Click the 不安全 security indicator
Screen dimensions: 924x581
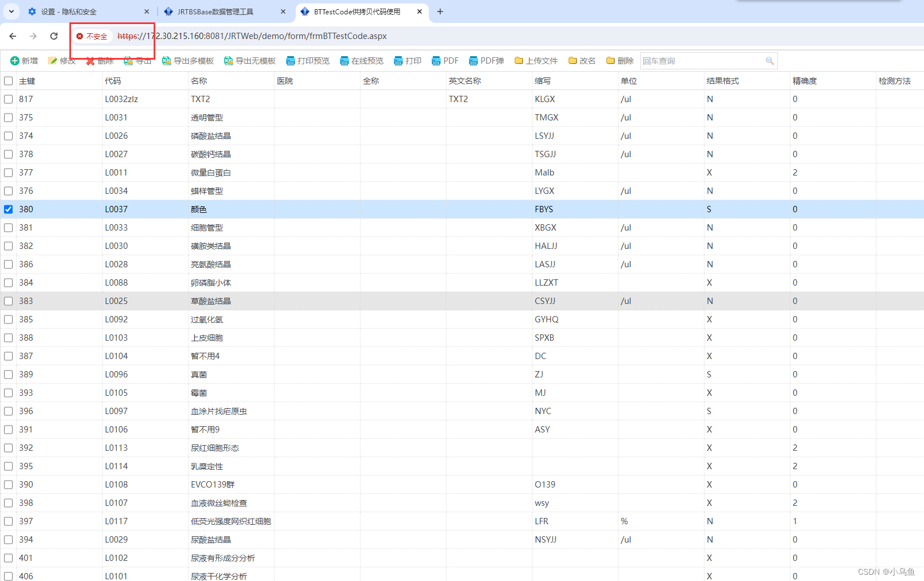(92, 36)
